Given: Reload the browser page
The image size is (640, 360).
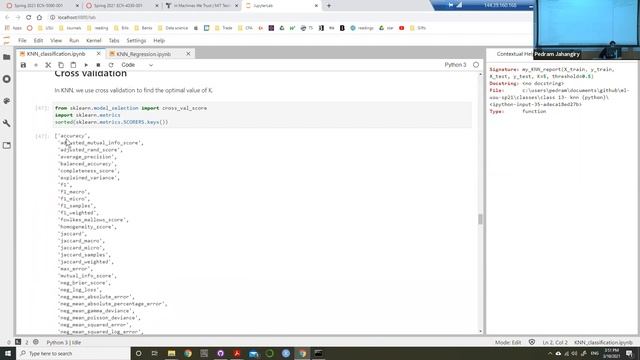Looking at the screenshot, I should (x=29, y=17).
